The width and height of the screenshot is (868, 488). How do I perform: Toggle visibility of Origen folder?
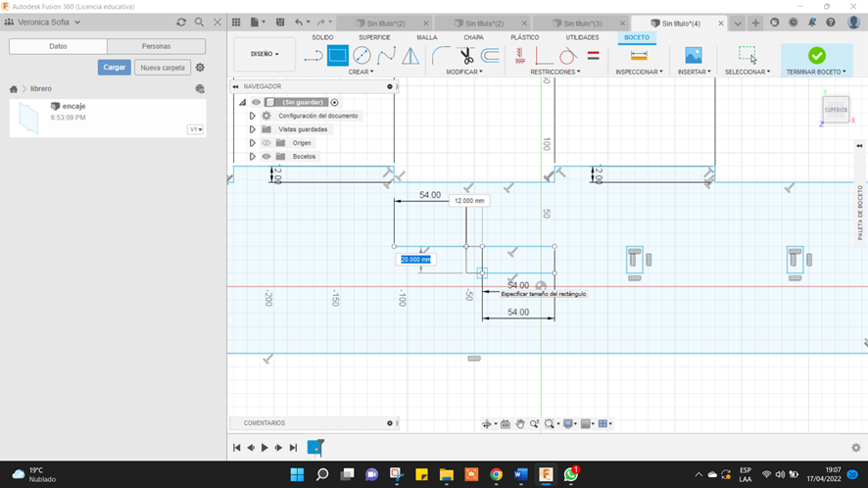pyautogui.click(x=266, y=143)
